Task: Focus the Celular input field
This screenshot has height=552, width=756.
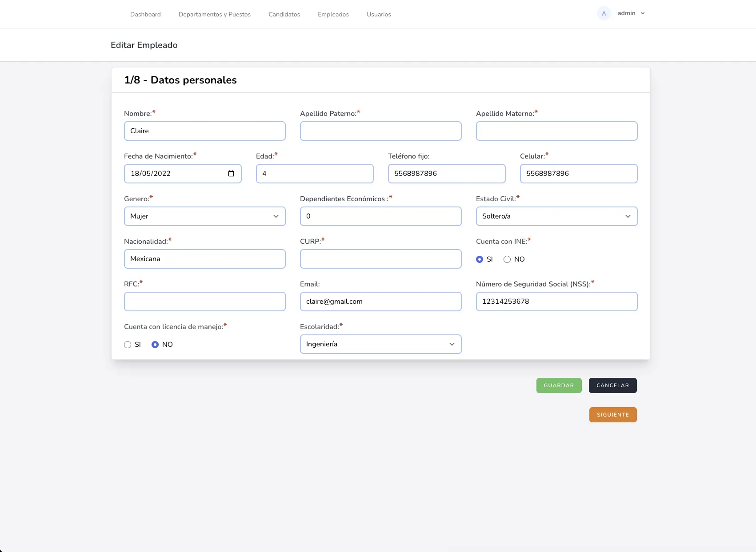Action: pyautogui.click(x=579, y=174)
